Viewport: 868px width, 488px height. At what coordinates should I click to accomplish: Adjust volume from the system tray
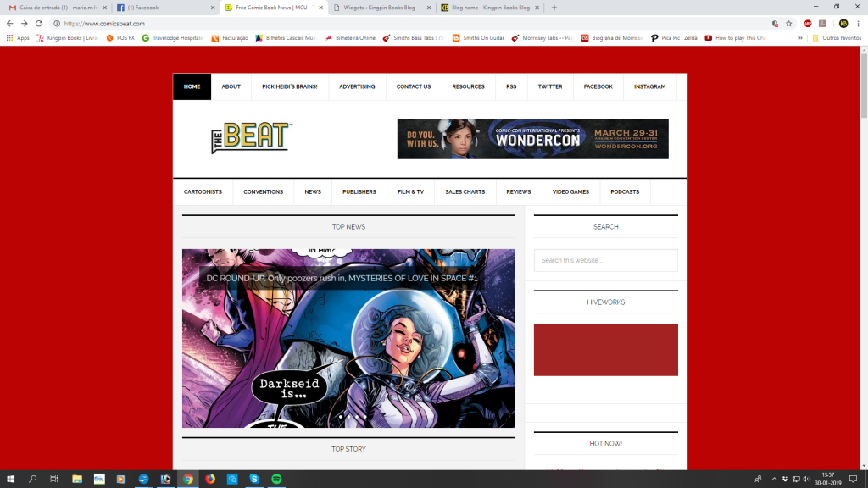(806, 479)
